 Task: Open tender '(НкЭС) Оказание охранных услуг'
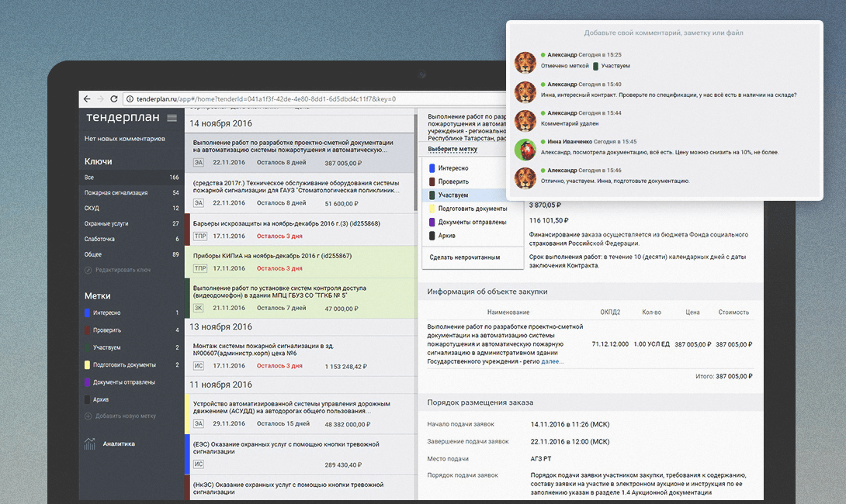(x=301, y=488)
